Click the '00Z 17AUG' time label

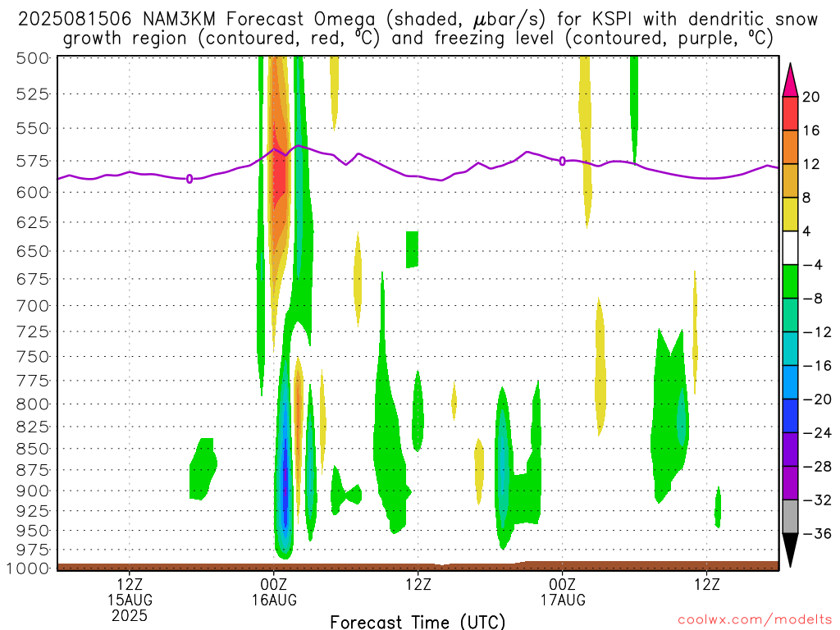point(563,592)
